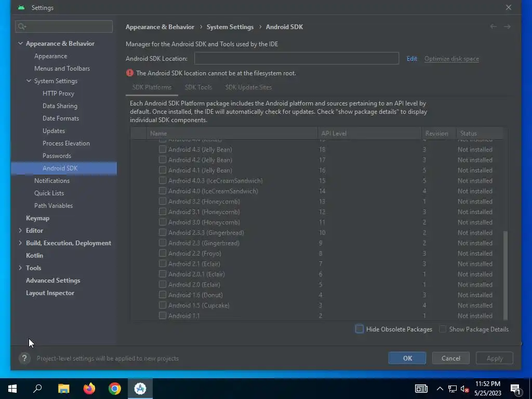This screenshot has height=399, width=532.
Task: Toggle Show Package Details checkbox
Action: coord(443,329)
